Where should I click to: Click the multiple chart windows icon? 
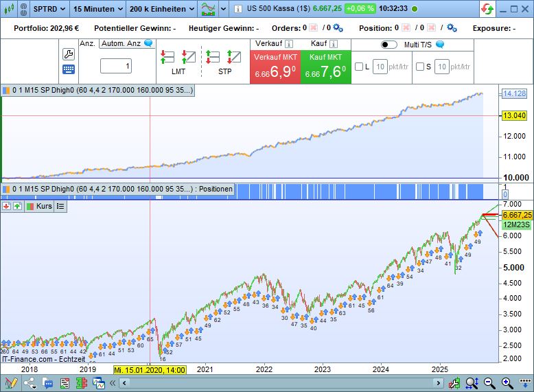click(x=99, y=384)
